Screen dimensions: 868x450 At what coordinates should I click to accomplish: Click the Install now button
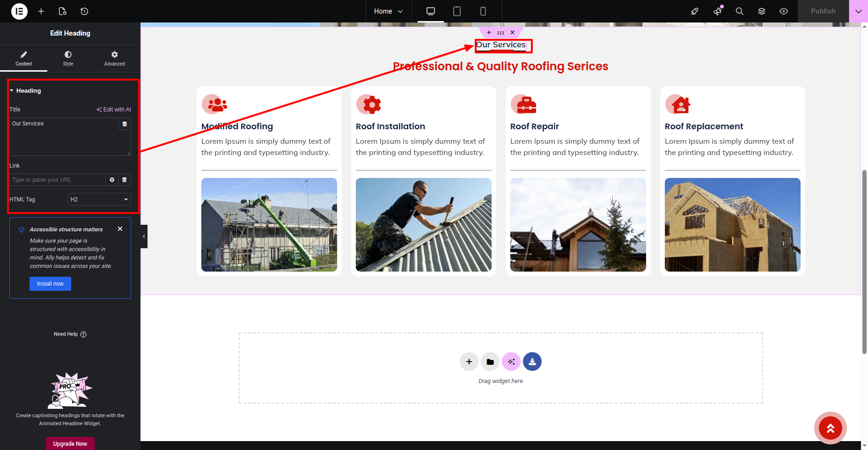(x=50, y=284)
